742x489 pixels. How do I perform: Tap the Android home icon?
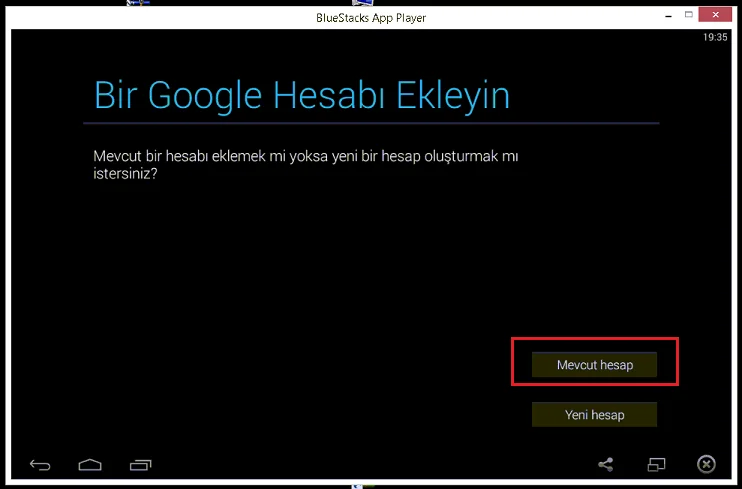tap(90, 465)
